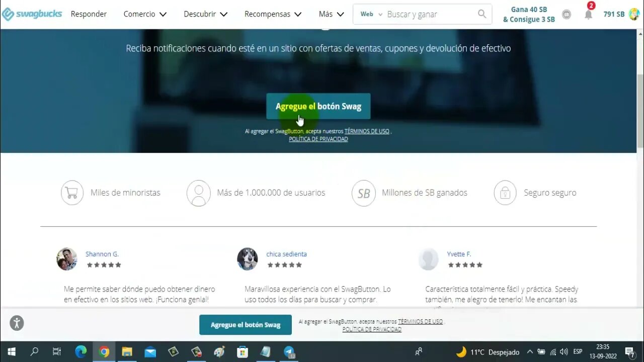The width and height of the screenshot is (644, 362).
Task: Open Task View on the taskbar
Action: [x=57, y=352]
